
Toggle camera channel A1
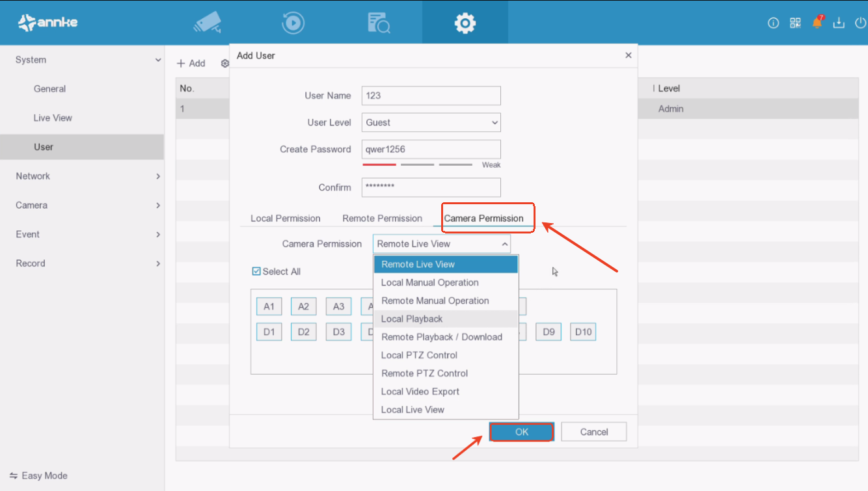269,307
